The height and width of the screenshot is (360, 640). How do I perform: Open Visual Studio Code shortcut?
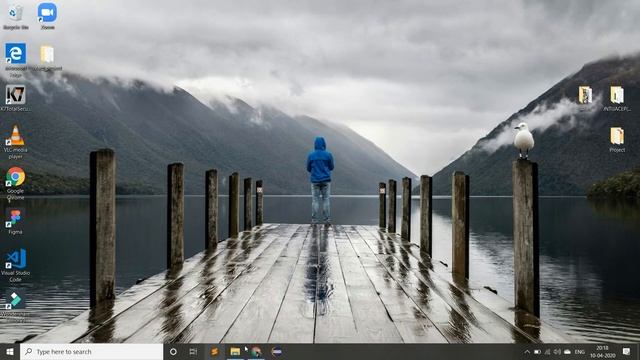(16, 265)
